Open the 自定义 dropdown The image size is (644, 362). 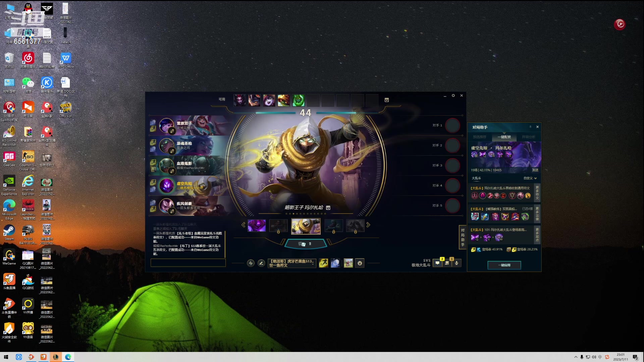[530, 178]
